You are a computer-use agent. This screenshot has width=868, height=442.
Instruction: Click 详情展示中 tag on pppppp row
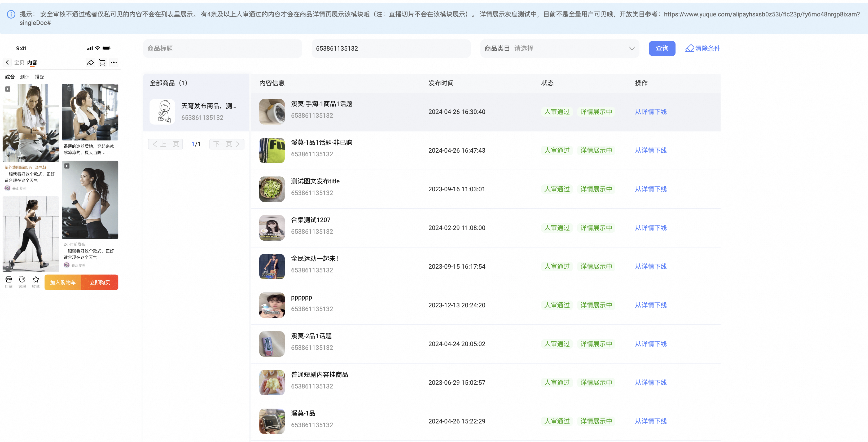click(x=596, y=305)
